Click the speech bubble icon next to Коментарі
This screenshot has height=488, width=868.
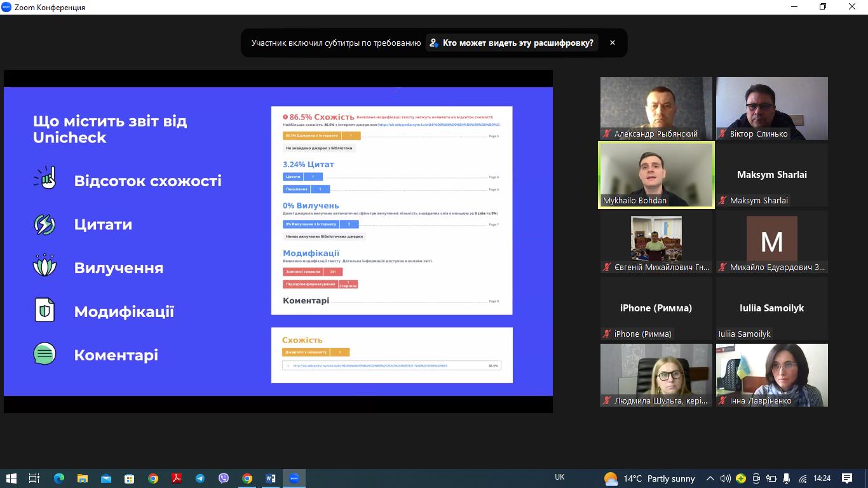point(44,354)
